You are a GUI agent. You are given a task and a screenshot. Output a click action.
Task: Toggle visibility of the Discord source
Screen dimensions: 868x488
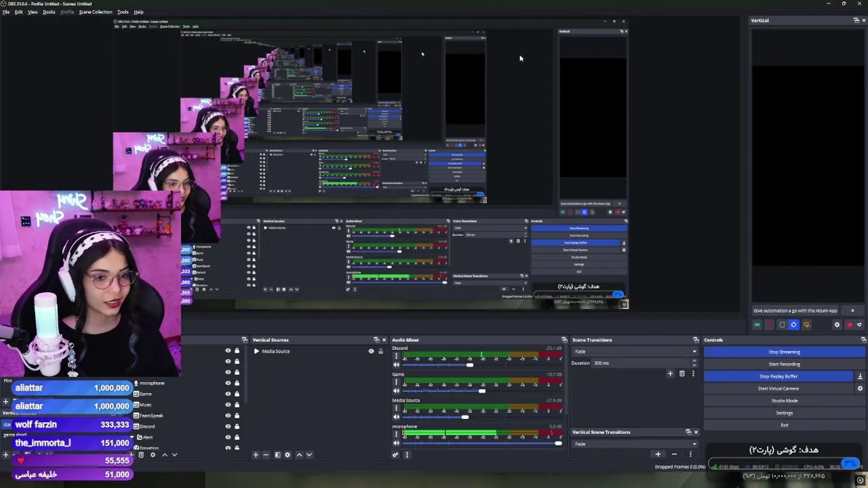click(x=228, y=426)
